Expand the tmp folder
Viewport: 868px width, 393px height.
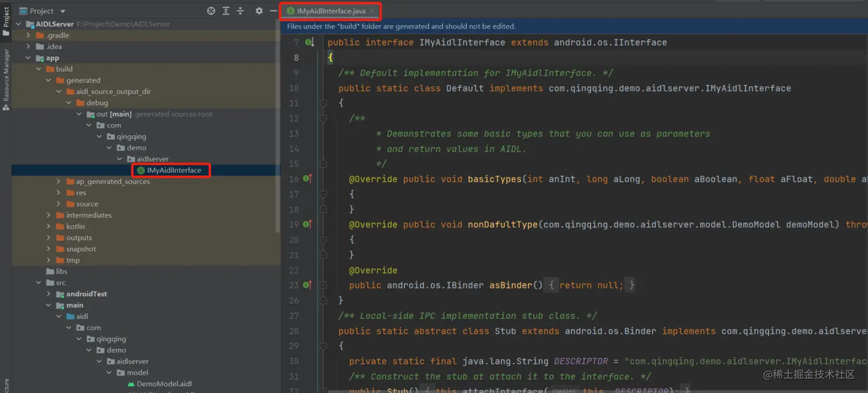pos(48,260)
